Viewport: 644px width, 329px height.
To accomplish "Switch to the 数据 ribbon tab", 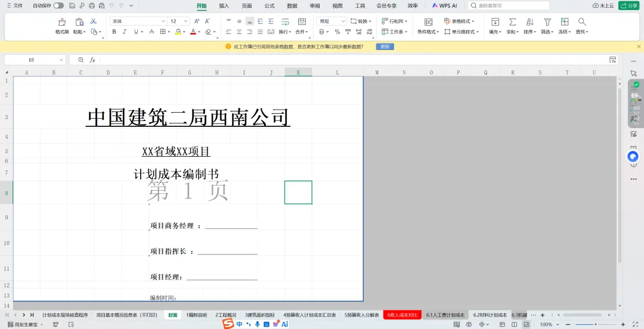I will pyautogui.click(x=292, y=6).
